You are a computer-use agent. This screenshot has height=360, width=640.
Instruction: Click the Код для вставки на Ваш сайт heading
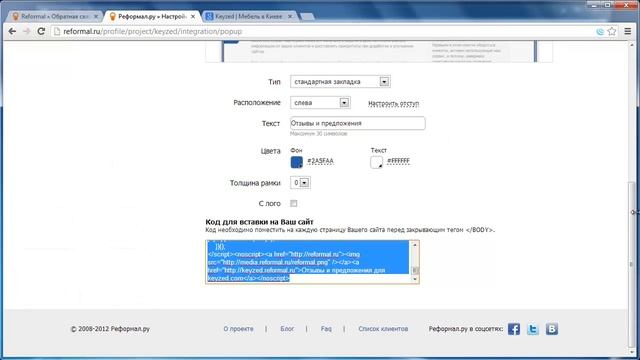pyautogui.click(x=259, y=222)
